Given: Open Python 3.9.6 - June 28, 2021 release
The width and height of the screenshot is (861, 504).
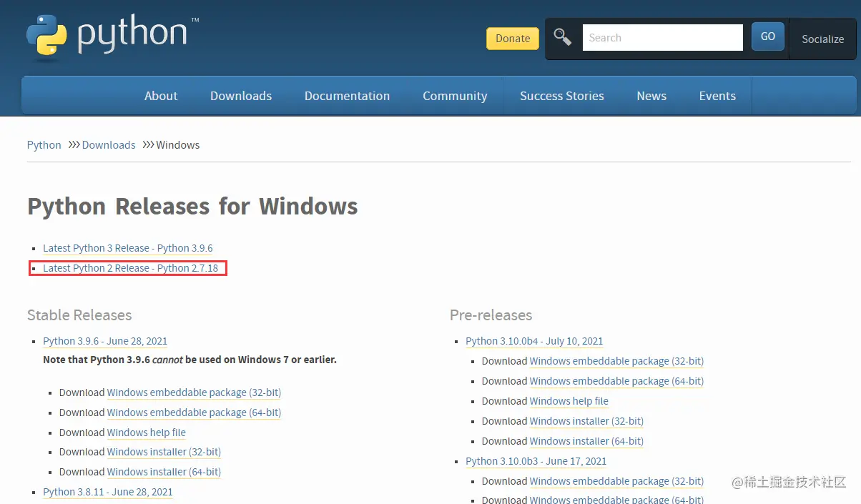Looking at the screenshot, I should pyautogui.click(x=105, y=341).
